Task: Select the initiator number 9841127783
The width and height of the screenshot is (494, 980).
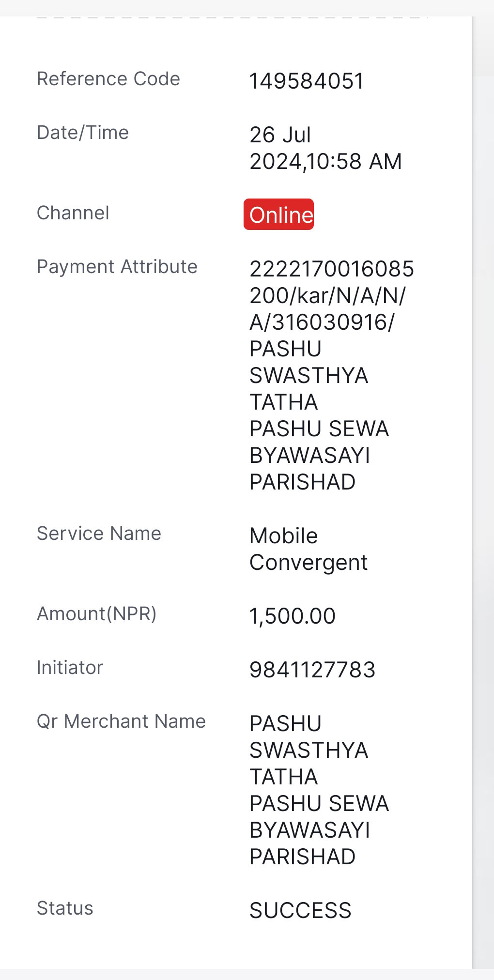Action: [312, 670]
